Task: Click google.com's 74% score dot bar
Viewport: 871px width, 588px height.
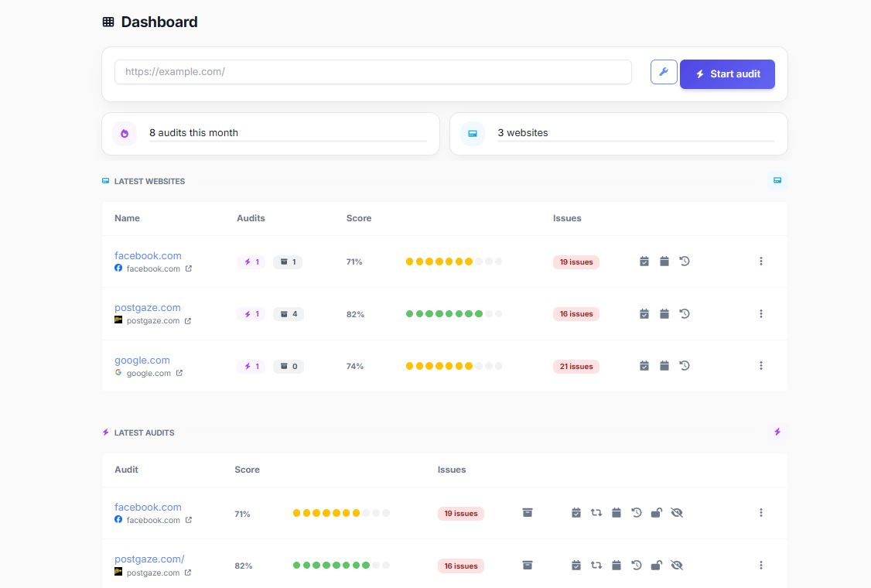Action: (x=453, y=365)
